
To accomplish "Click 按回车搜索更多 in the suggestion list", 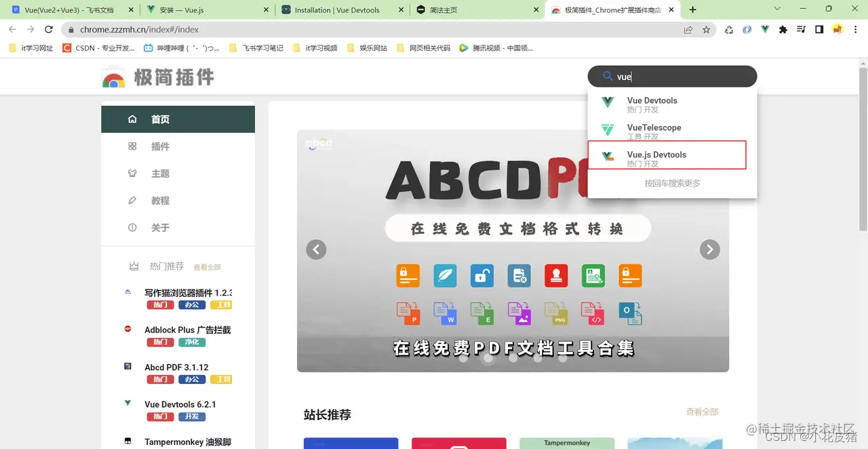I will (672, 183).
